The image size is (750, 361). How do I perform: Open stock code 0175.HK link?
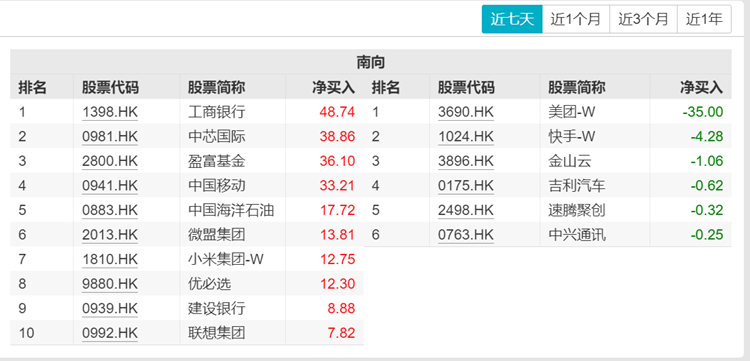pos(466,186)
